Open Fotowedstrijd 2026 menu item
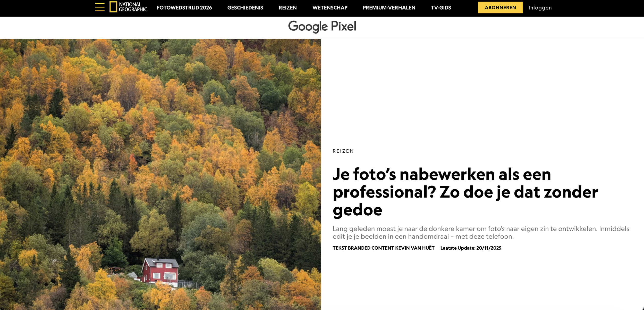 [184, 8]
